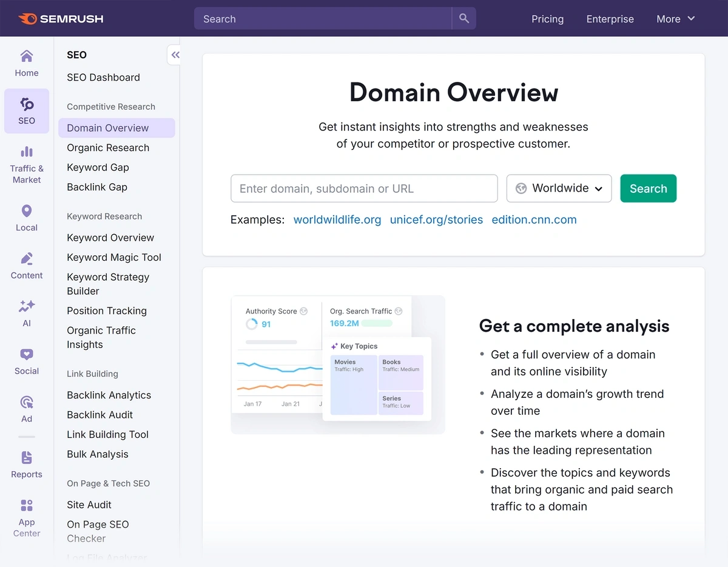Click the 169.2M traffic value
728x567 pixels.
point(345,323)
